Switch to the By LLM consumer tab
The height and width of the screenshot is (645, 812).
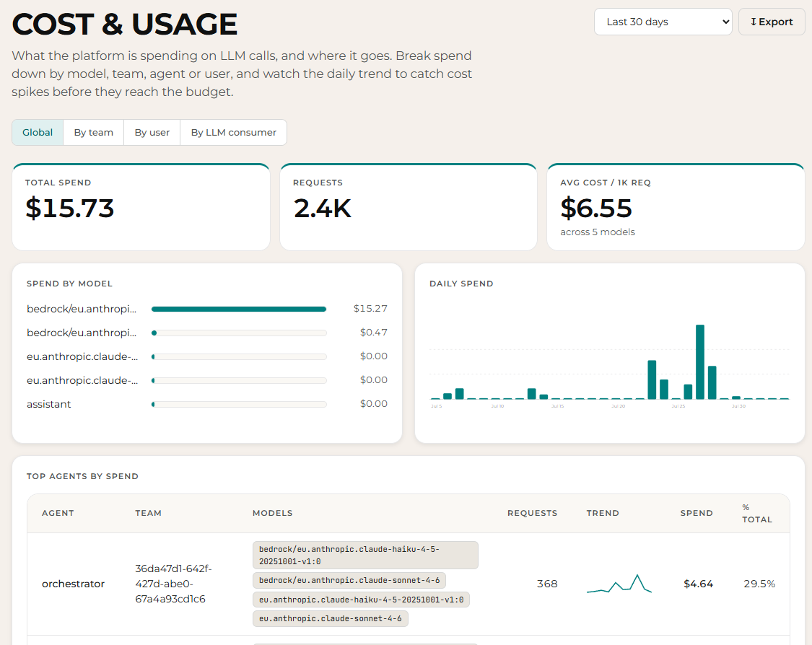tap(234, 133)
